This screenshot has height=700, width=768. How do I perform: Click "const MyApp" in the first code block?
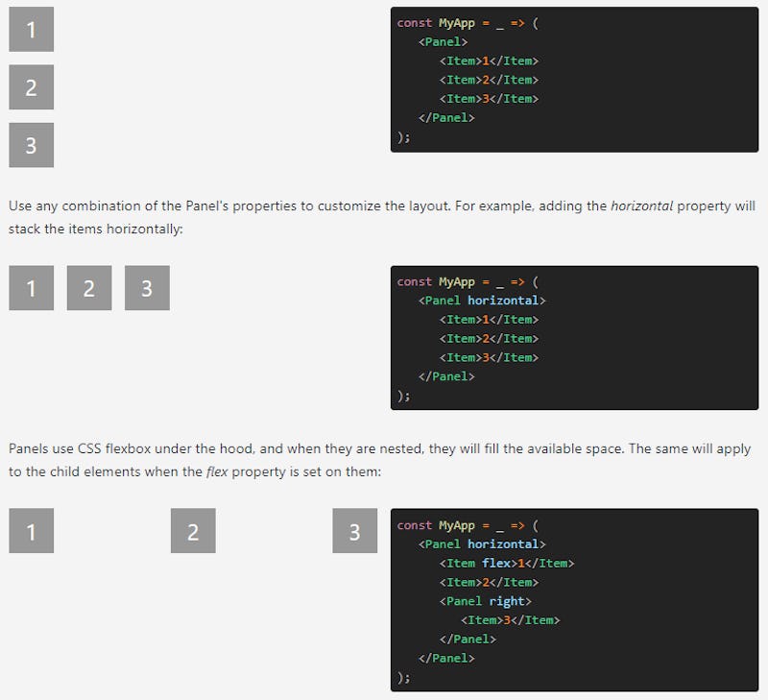pos(436,23)
